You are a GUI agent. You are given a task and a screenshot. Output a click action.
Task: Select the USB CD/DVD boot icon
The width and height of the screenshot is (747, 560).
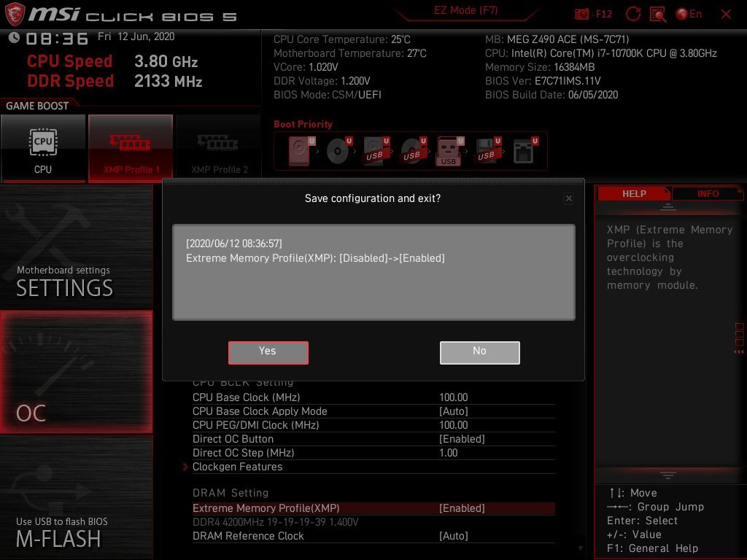[414, 151]
